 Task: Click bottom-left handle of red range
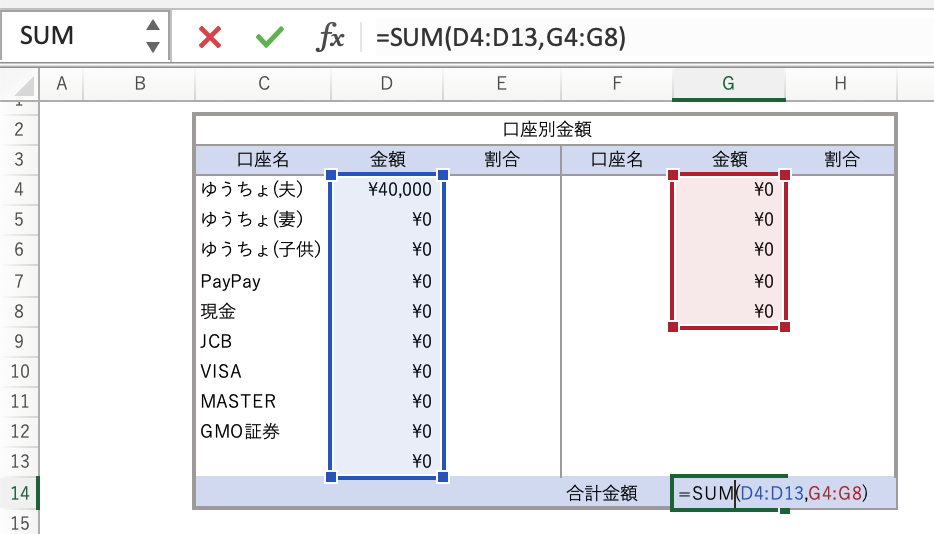point(672,326)
